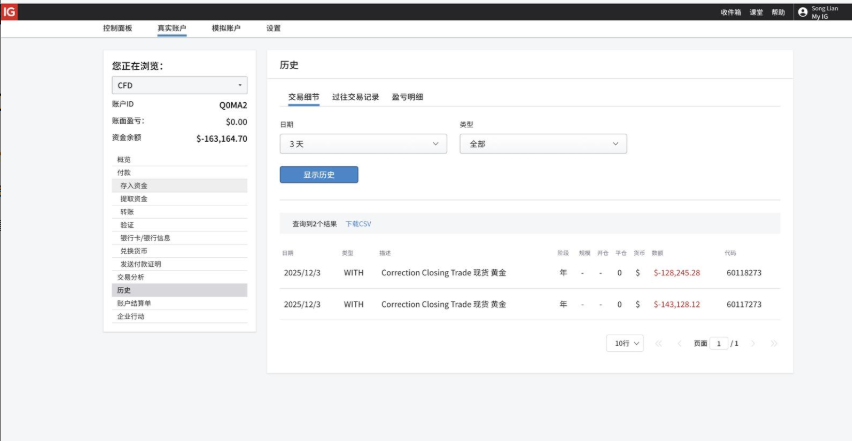Switch to 过往交易记录 tab

pyautogui.click(x=355, y=97)
